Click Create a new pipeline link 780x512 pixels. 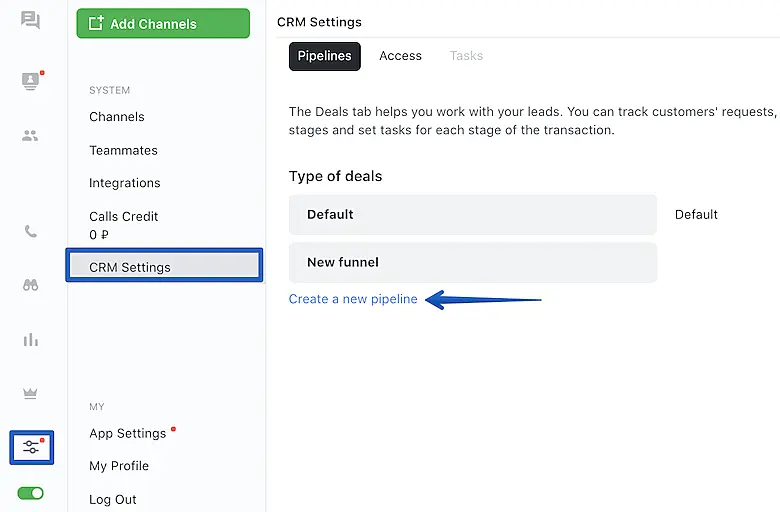[x=353, y=299]
